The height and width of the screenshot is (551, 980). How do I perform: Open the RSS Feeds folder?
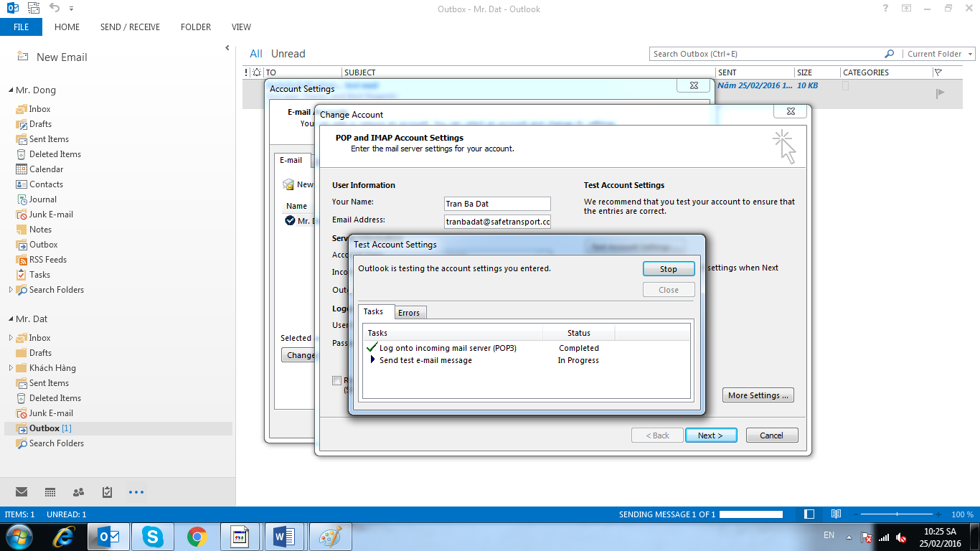pos(47,260)
